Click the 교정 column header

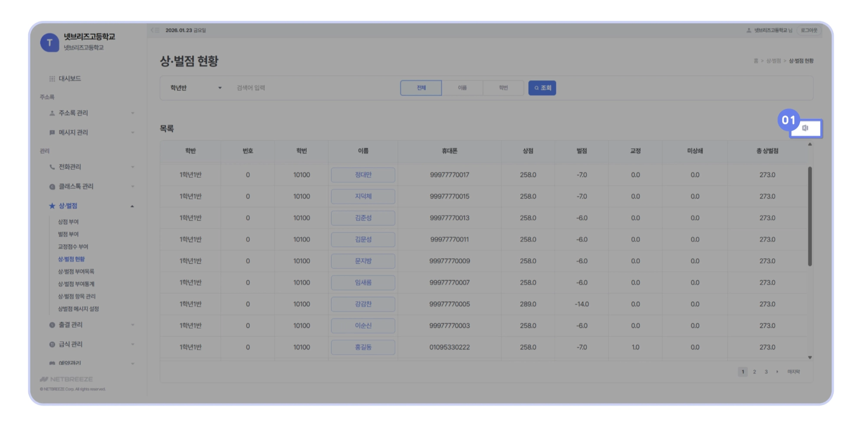(635, 151)
